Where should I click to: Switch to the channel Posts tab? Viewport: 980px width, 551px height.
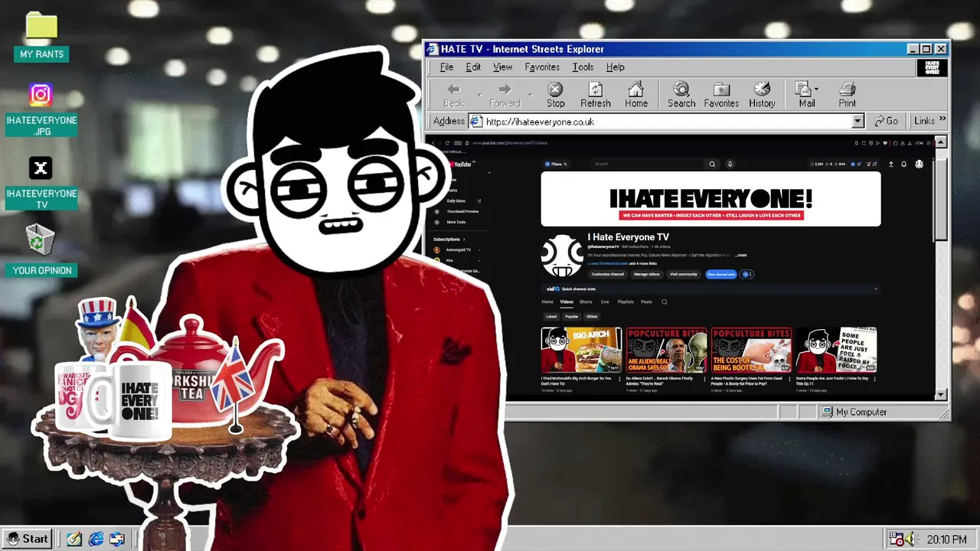coord(647,302)
